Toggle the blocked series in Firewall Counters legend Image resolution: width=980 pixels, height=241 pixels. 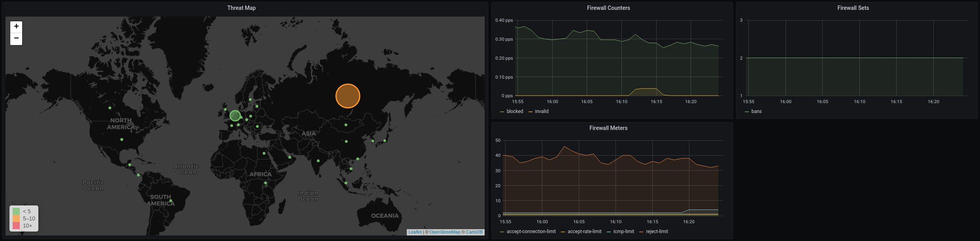[514, 111]
